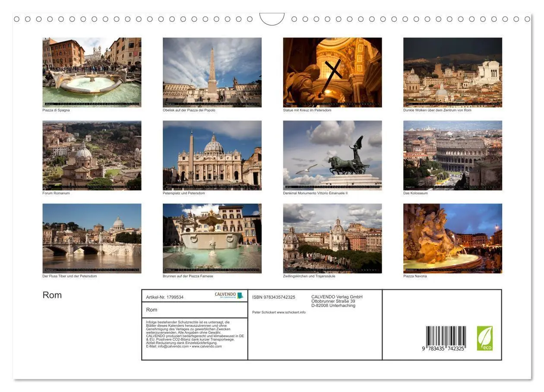This screenshot has width=544, height=392.
Task: Click the caption 'Das Kolosseum'
Action: pyautogui.click(x=415, y=193)
